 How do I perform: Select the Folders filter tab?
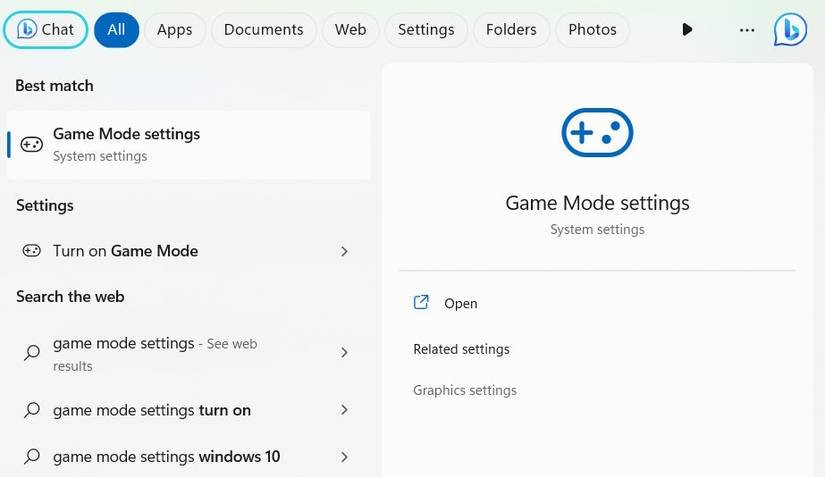[511, 30]
